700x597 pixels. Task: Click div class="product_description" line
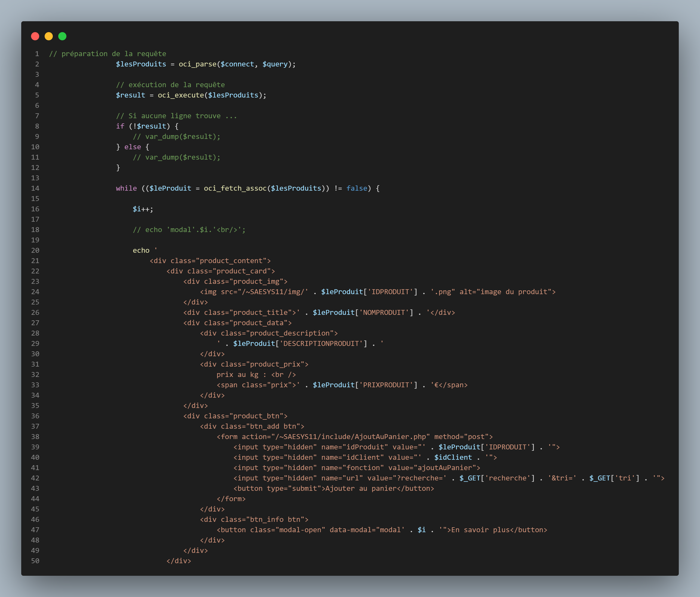tap(269, 333)
